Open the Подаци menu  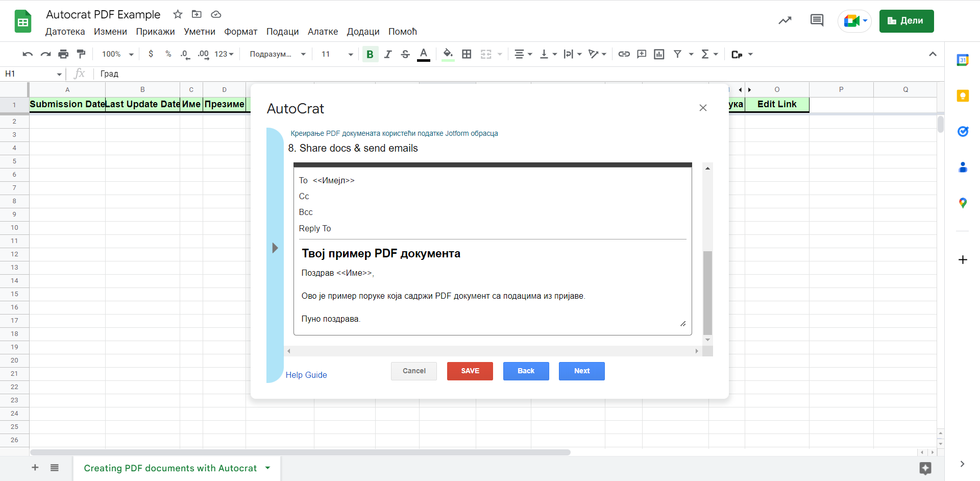[x=282, y=32]
